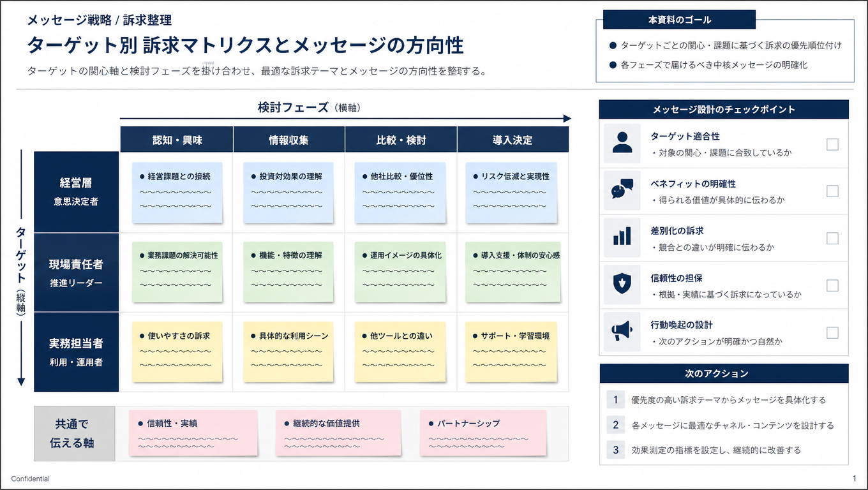The height and width of the screenshot is (490, 868).
Task: Enable the 行動喚起の設計 checkbox
Action: pyautogui.click(x=832, y=332)
